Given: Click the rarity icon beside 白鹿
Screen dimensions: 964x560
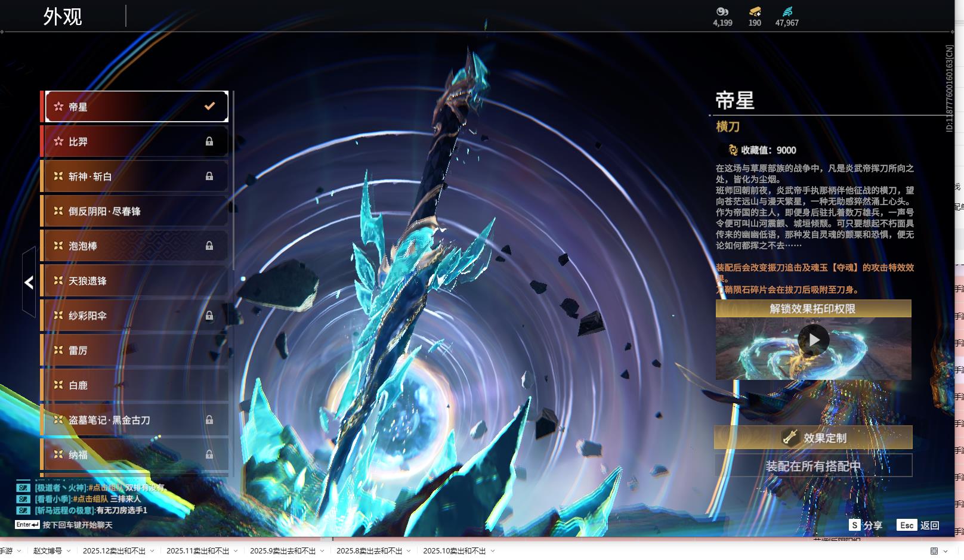Looking at the screenshot, I should [58, 385].
